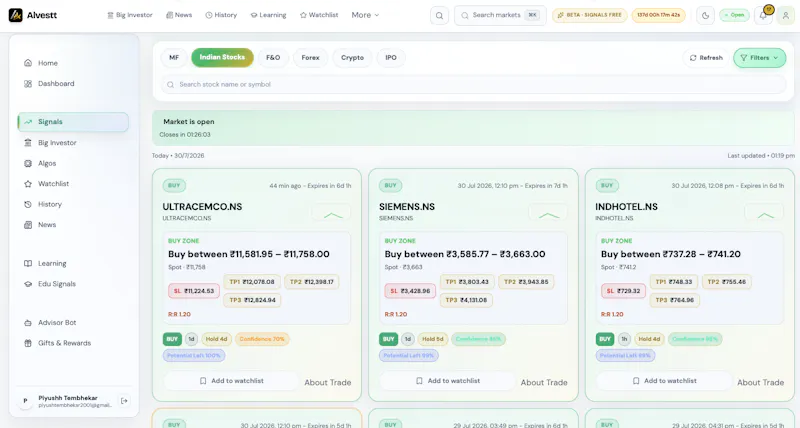Click the bookmark icon on INDHOTEL.NS watchlist button
The image size is (800, 428).
click(636, 381)
